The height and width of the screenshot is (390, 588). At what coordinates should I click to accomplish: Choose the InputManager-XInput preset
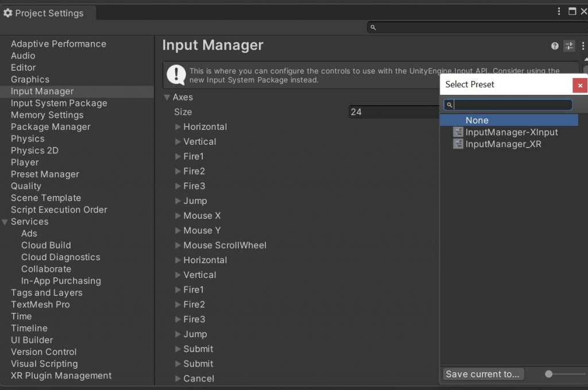[512, 132]
